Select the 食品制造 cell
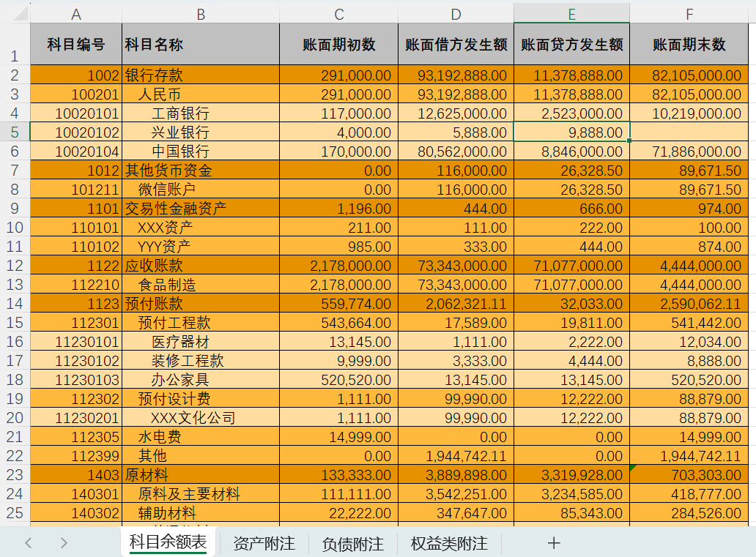This screenshot has width=756, height=557. (x=201, y=284)
